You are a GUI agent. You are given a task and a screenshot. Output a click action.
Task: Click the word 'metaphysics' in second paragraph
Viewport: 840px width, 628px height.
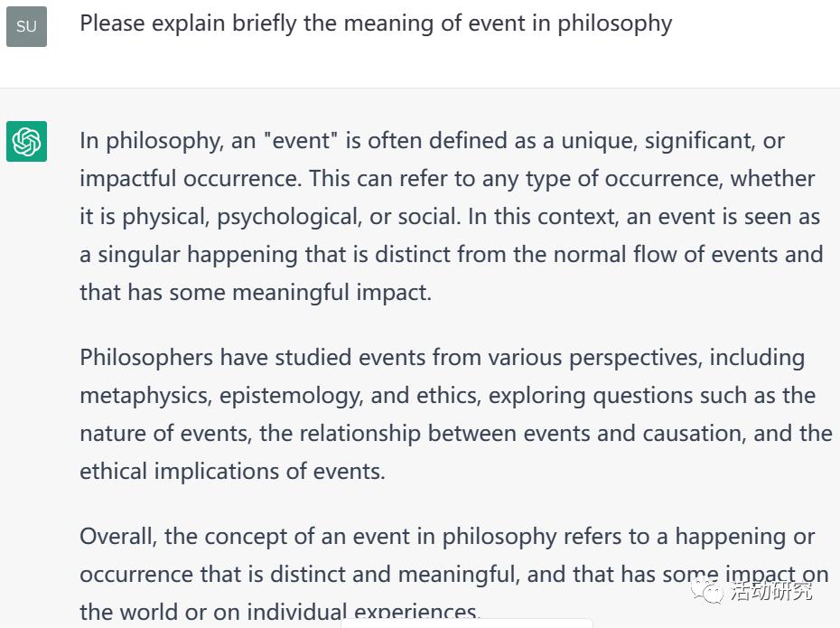point(145,396)
